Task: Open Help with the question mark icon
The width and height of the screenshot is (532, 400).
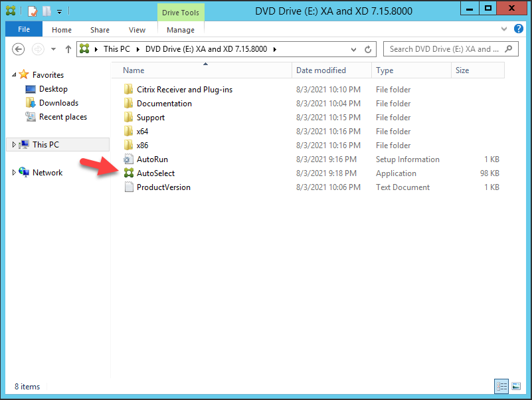Action: point(519,29)
